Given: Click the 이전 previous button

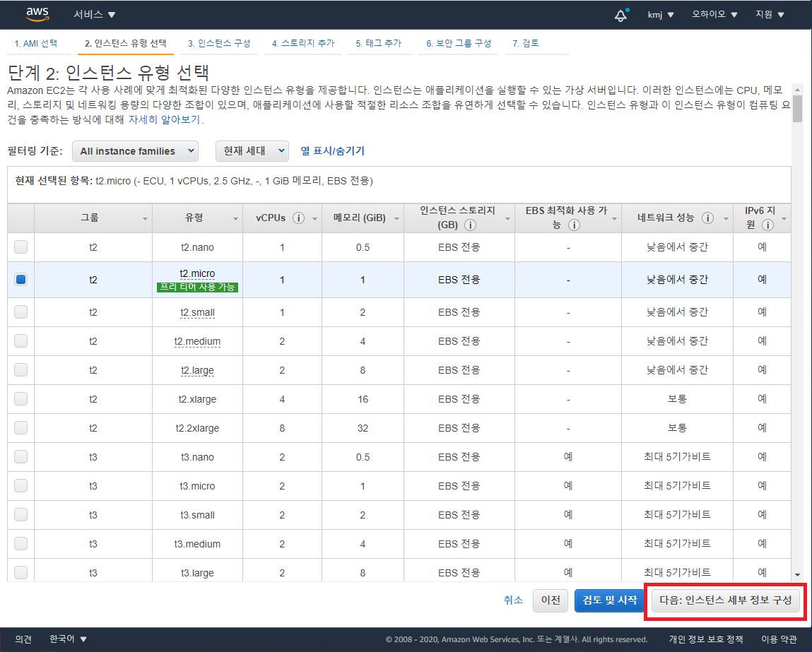Looking at the screenshot, I should point(551,600).
